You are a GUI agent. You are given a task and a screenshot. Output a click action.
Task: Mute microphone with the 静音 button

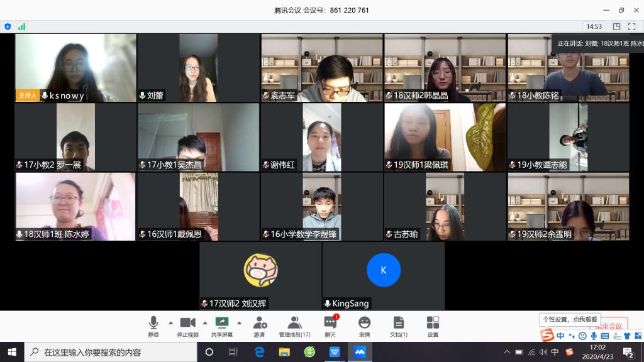point(153,326)
